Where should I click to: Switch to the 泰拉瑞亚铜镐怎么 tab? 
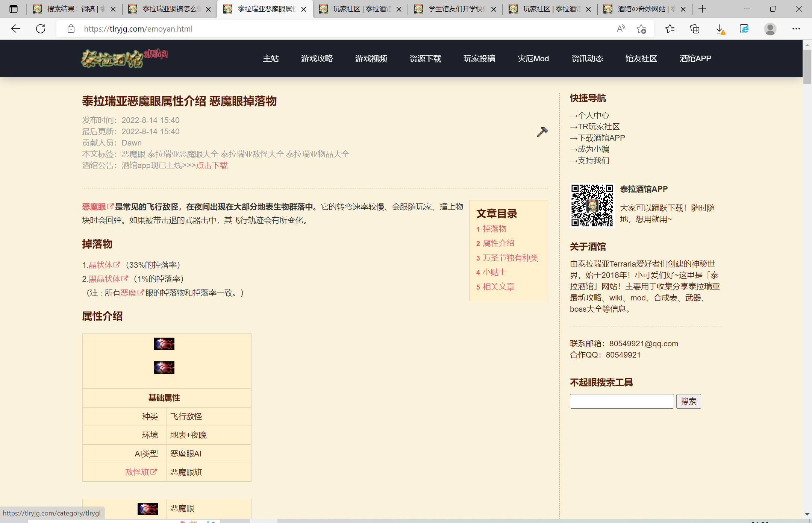pyautogui.click(x=170, y=9)
